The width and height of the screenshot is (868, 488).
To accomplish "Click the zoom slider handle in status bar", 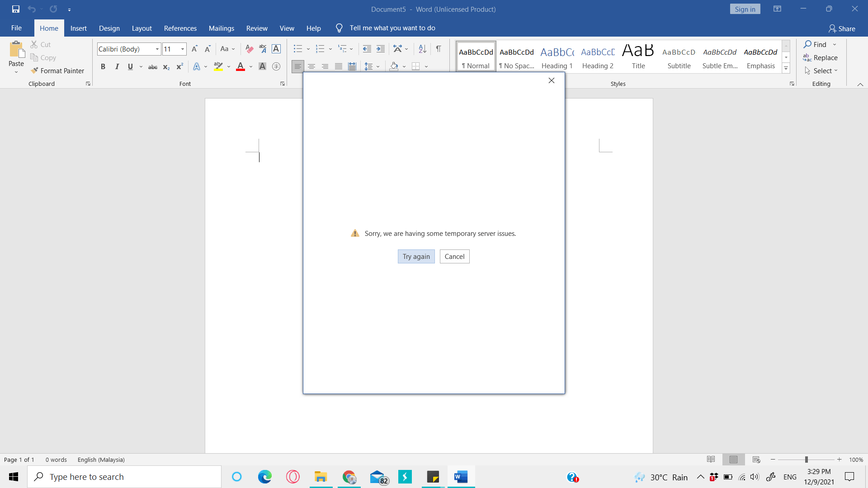I will click(806, 460).
